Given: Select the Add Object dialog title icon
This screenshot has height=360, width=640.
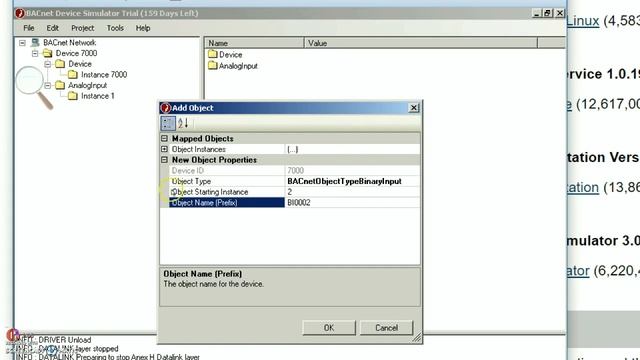Looking at the screenshot, I should tap(165, 108).
